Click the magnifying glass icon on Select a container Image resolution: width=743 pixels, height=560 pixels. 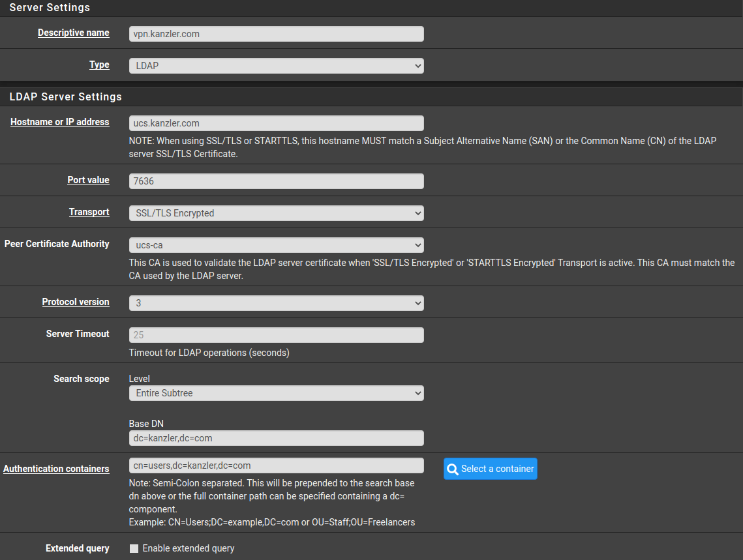point(453,469)
